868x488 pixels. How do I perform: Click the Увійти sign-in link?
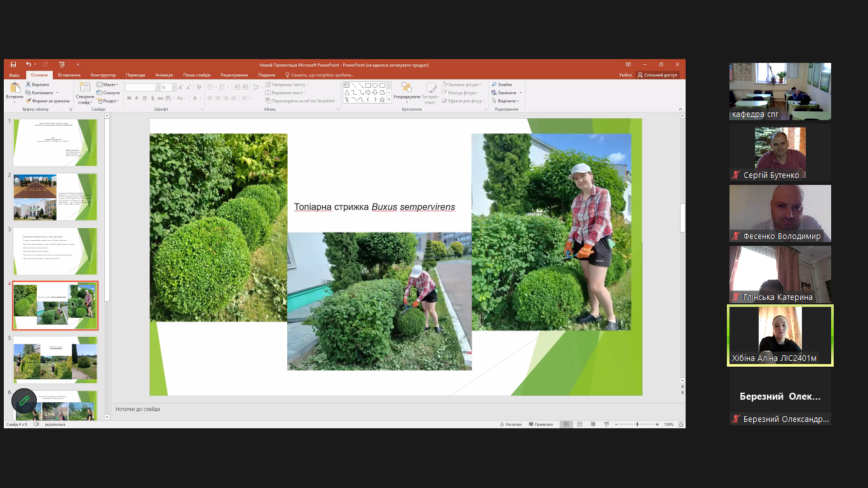(x=625, y=75)
